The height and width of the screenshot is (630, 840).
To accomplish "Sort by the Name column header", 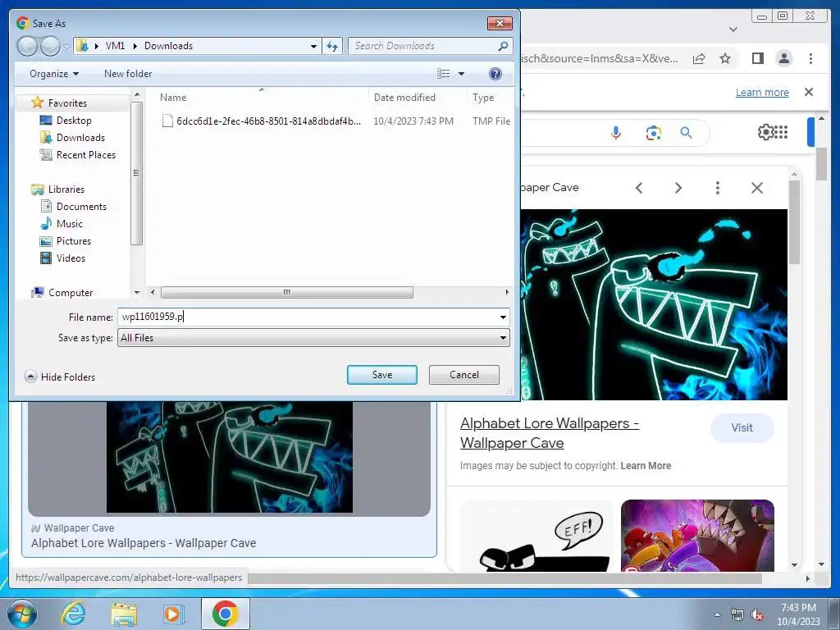I will [x=173, y=98].
